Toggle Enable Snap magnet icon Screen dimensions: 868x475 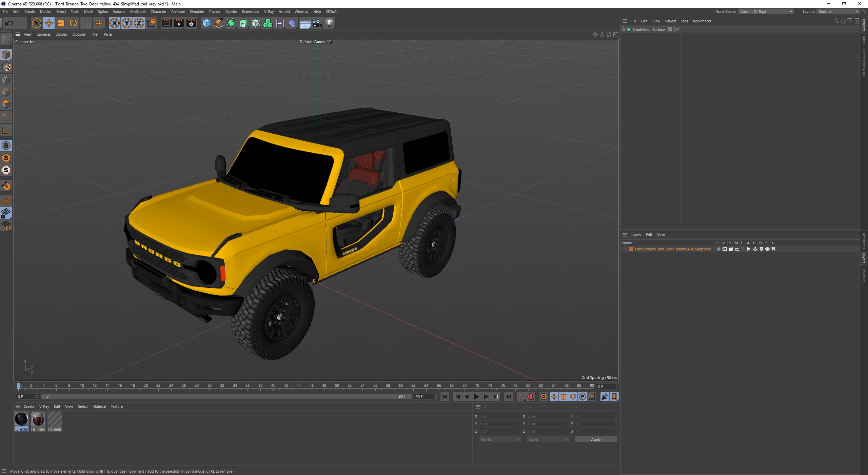click(6, 186)
